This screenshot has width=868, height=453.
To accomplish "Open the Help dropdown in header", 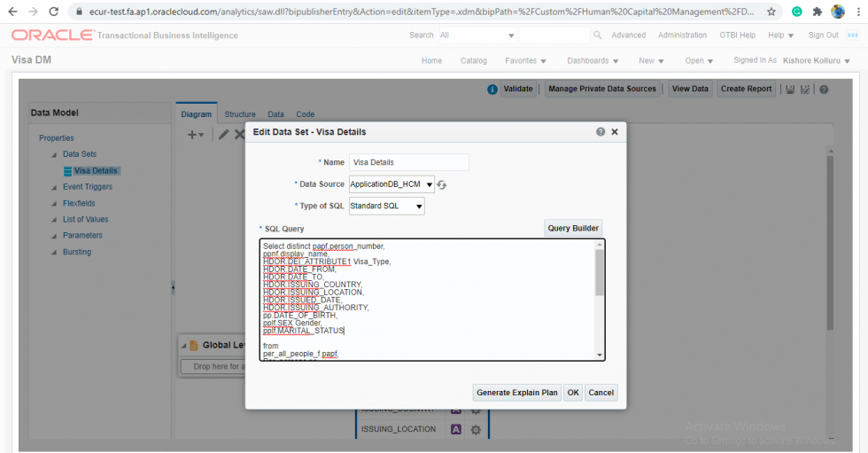I will 780,35.
